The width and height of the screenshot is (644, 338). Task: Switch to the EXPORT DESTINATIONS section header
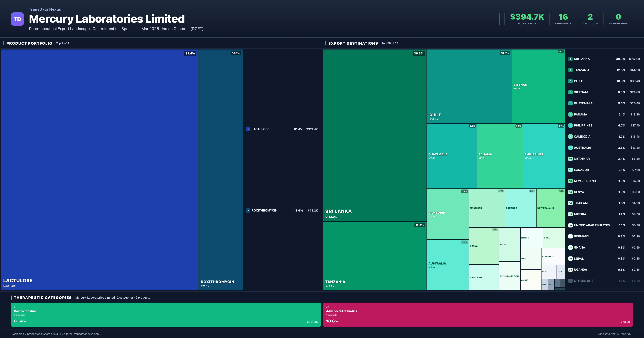(x=353, y=43)
